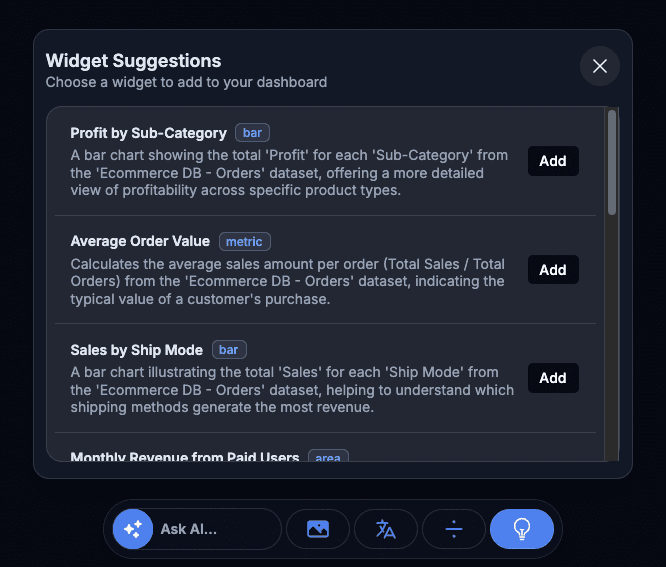
Task: Click the bar tag beside Profit by Sub-Category
Action: (253, 133)
